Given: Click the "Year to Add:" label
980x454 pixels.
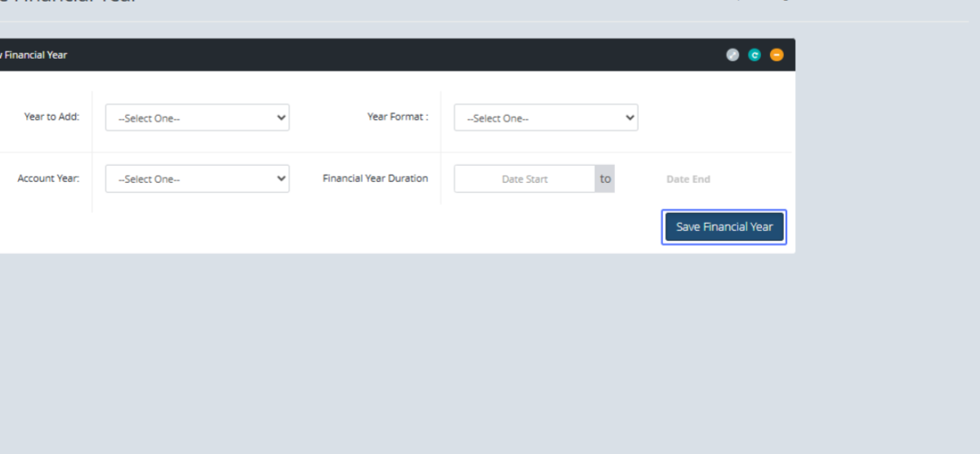Looking at the screenshot, I should 51,117.
